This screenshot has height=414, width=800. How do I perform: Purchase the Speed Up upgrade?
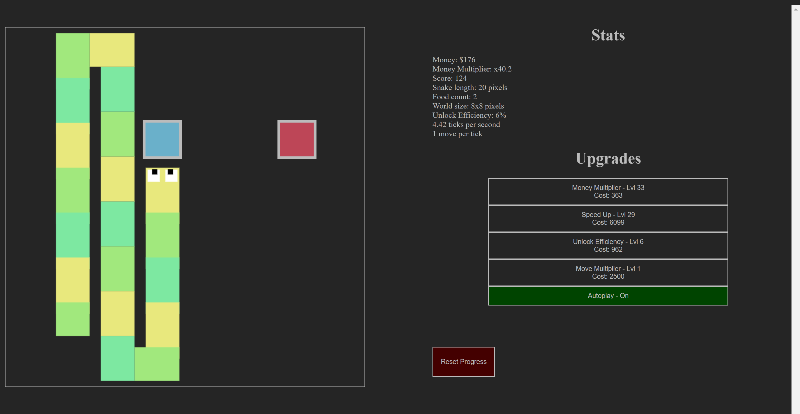pyautogui.click(x=607, y=218)
